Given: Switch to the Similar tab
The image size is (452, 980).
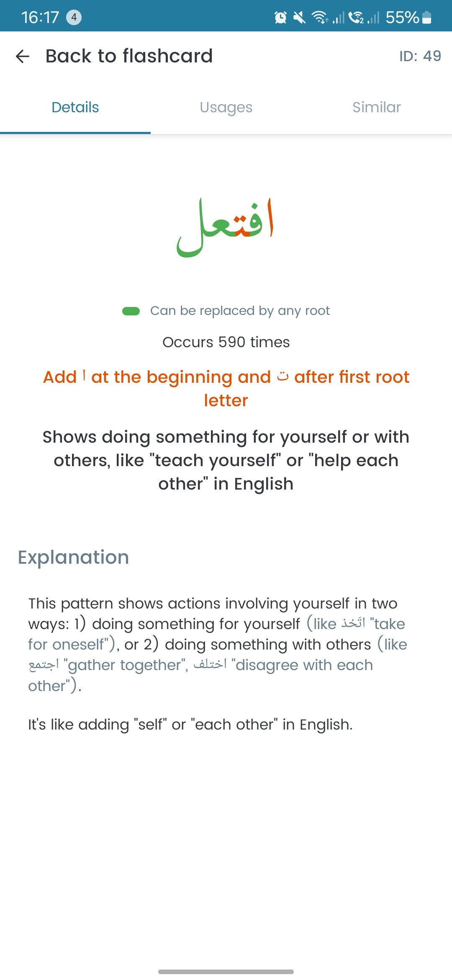Looking at the screenshot, I should 377,107.
